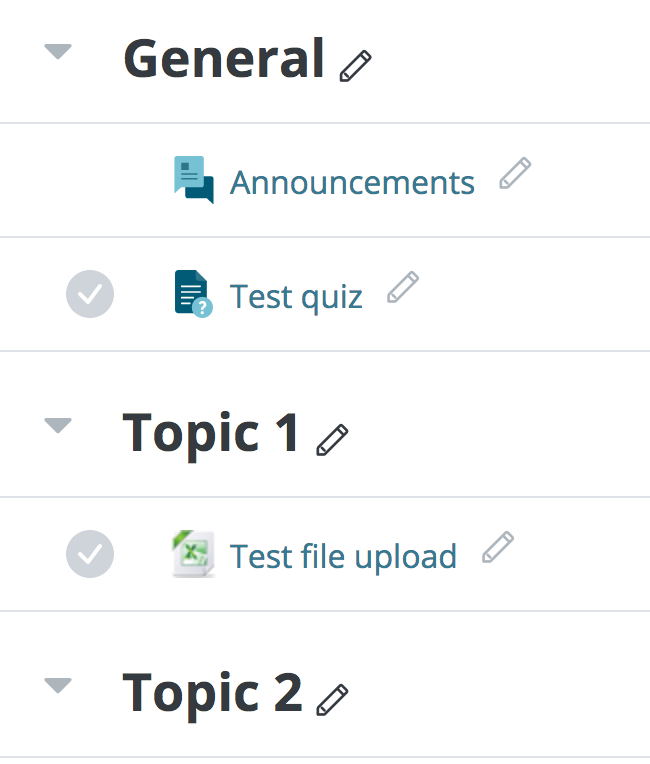Collapse the General section
The width and height of the screenshot is (650, 764).
(58, 51)
